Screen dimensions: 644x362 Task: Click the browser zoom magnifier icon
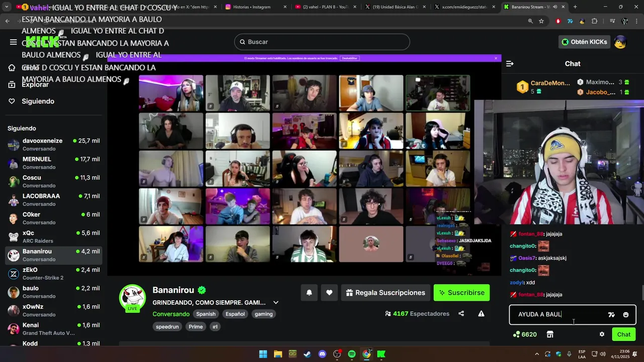(530, 21)
